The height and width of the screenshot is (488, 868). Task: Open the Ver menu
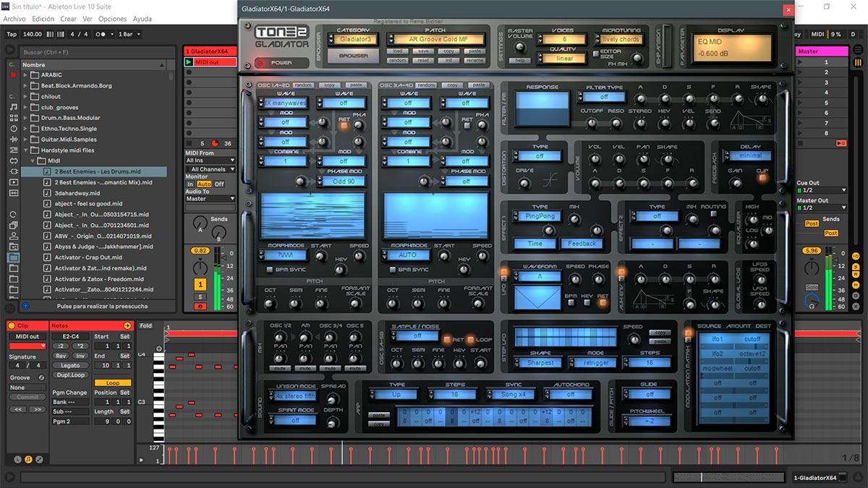point(88,19)
